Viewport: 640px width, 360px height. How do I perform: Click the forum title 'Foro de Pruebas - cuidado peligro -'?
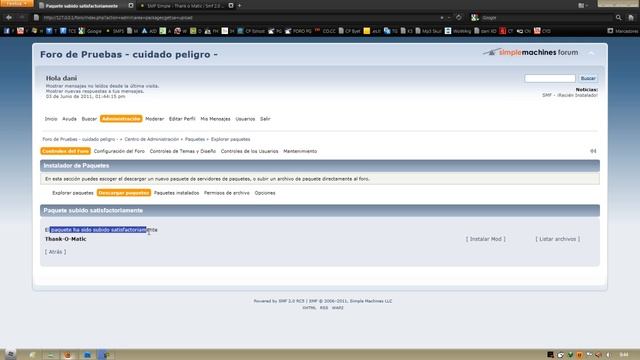(x=129, y=54)
